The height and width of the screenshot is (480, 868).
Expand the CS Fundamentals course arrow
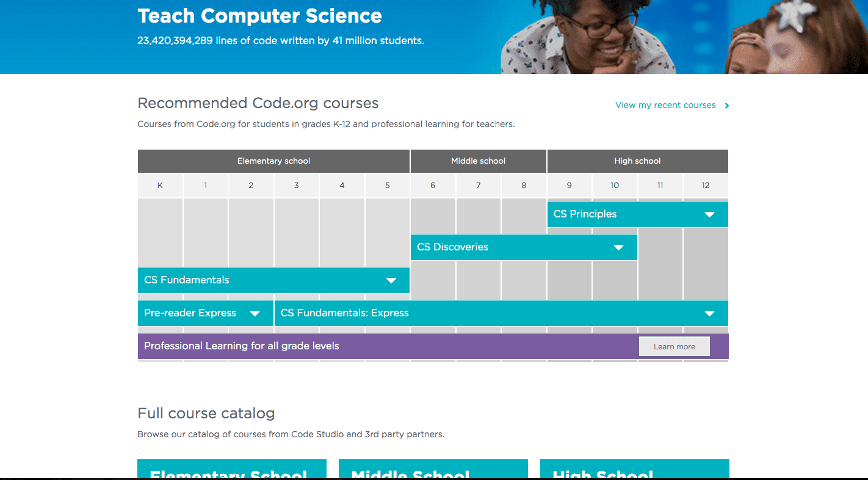[x=391, y=280]
